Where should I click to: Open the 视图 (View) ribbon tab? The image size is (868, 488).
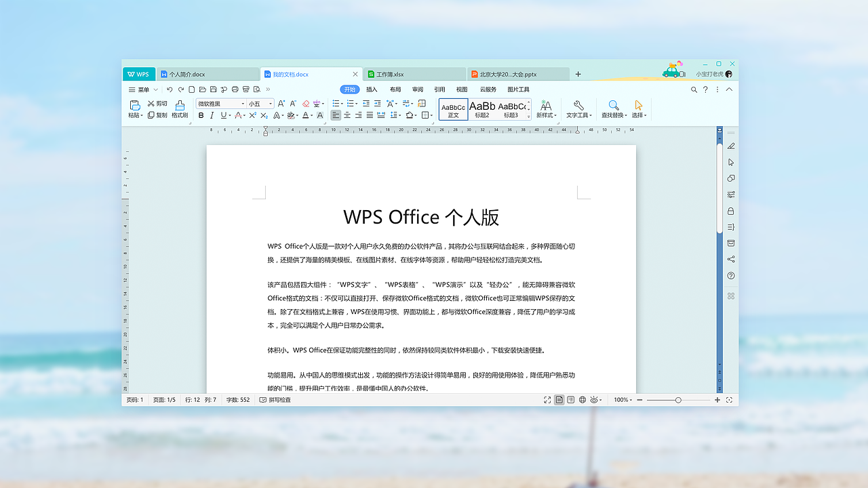[462, 89]
